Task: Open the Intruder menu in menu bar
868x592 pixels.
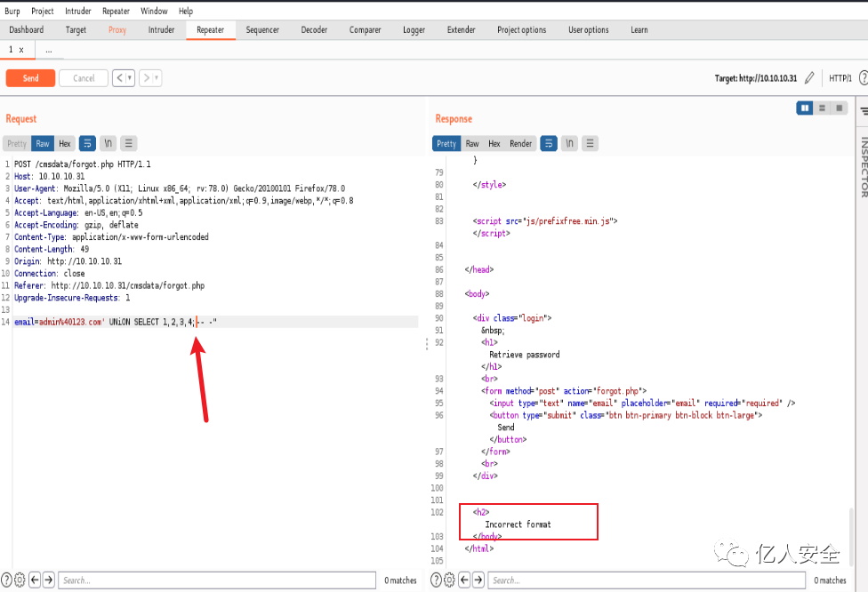Action: [78, 11]
